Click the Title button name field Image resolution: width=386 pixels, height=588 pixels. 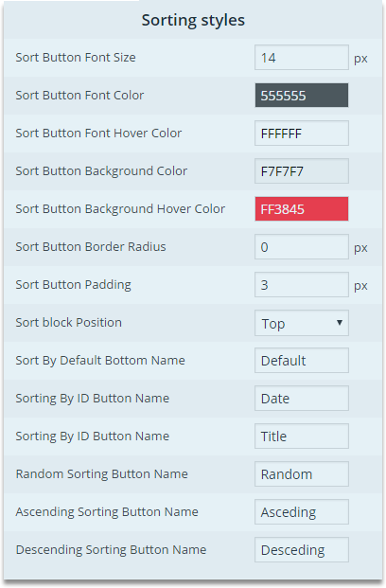302,437
